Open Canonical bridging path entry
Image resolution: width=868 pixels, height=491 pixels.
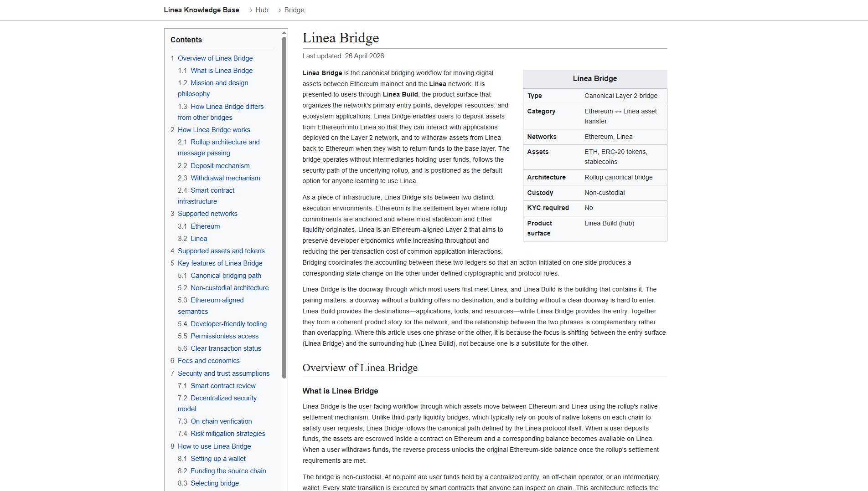point(226,276)
